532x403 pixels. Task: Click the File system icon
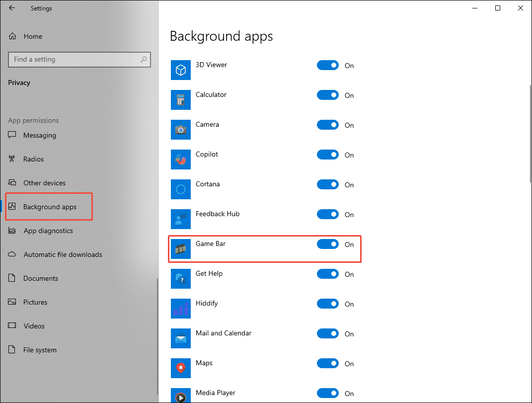(x=12, y=349)
